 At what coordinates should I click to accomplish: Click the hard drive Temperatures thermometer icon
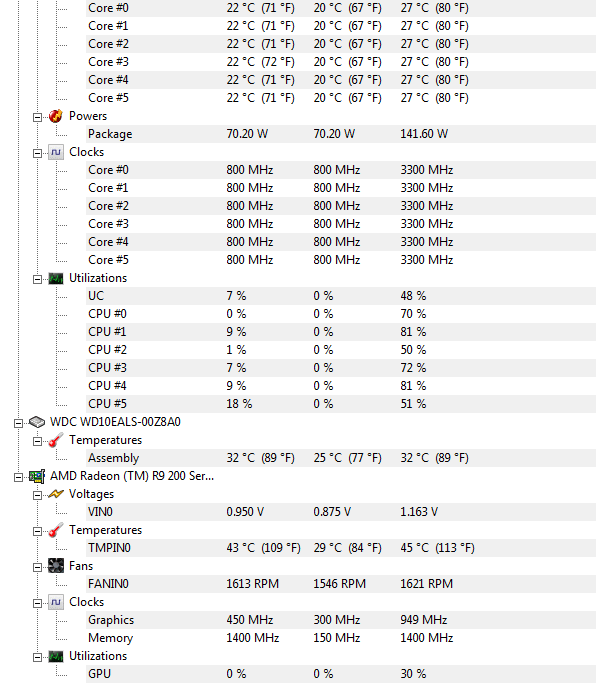(x=56, y=440)
